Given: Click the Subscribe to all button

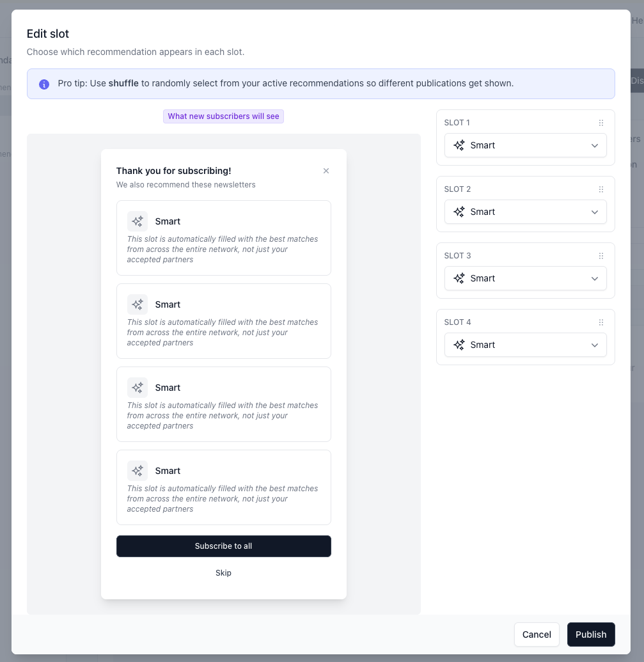Looking at the screenshot, I should (x=224, y=546).
